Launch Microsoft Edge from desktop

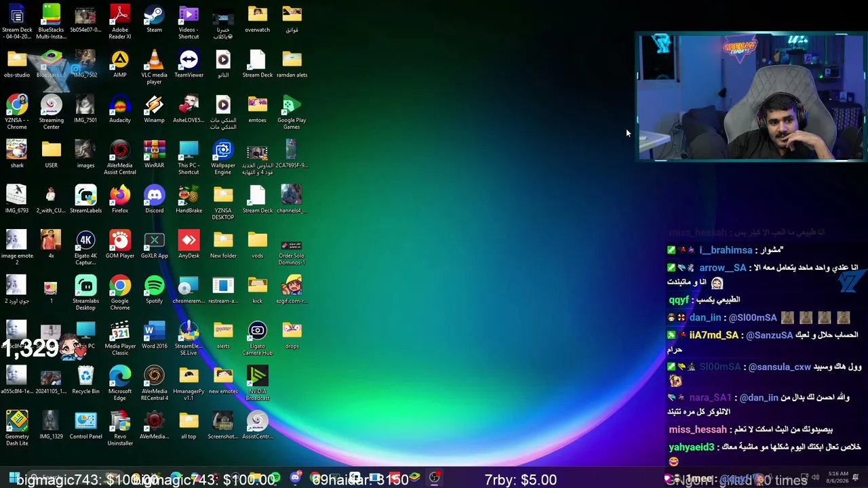point(120,383)
